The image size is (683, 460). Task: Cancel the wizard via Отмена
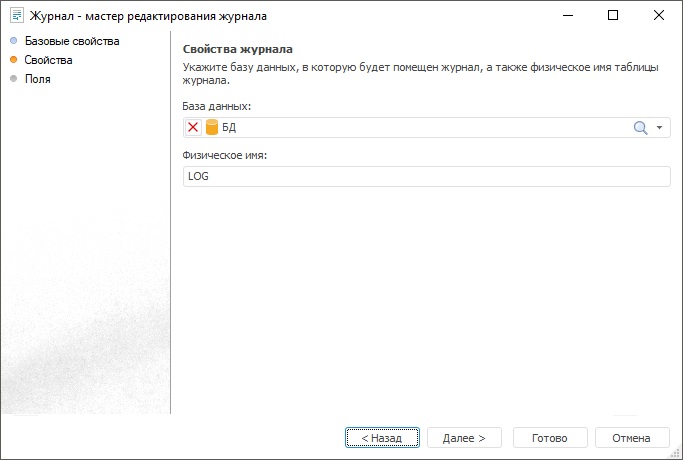[632, 438]
